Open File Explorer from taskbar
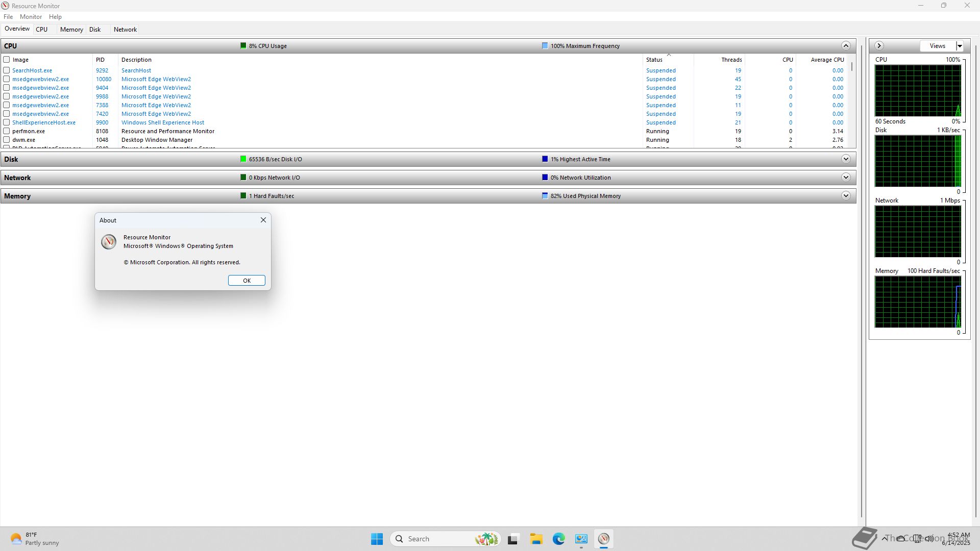The height and width of the screenshot is (551, 980). 536,539
